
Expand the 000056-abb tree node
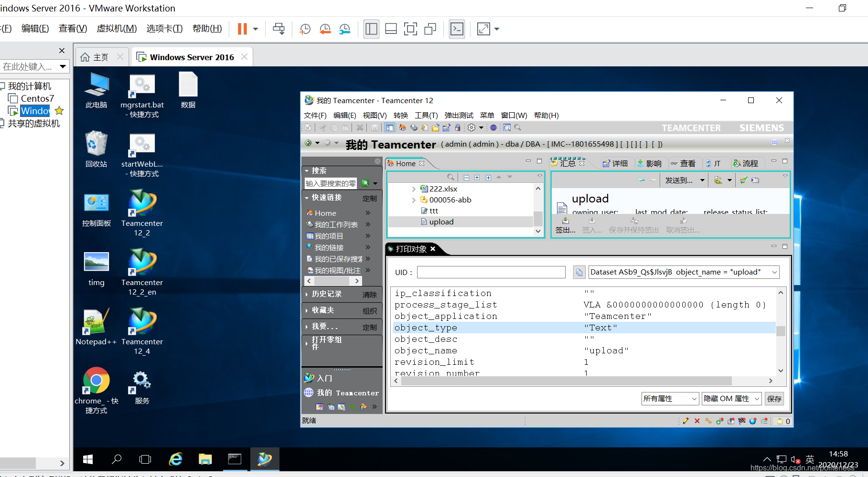click(x=414, y=200)
